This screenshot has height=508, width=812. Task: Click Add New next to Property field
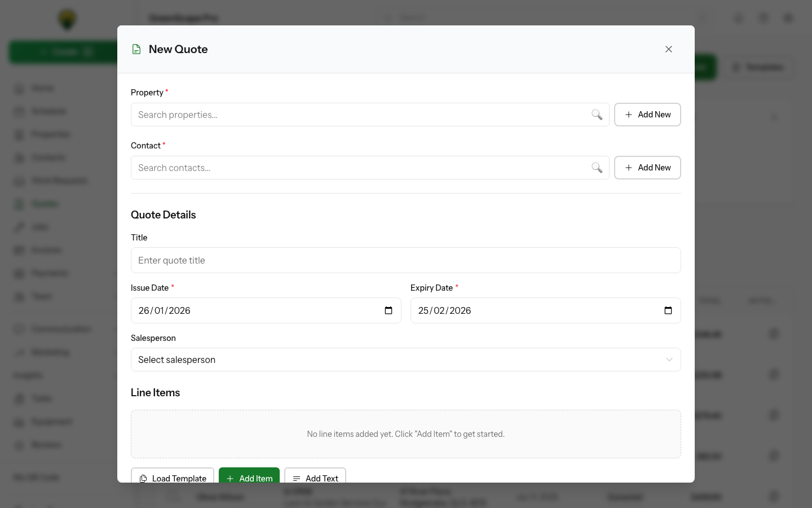647,115
